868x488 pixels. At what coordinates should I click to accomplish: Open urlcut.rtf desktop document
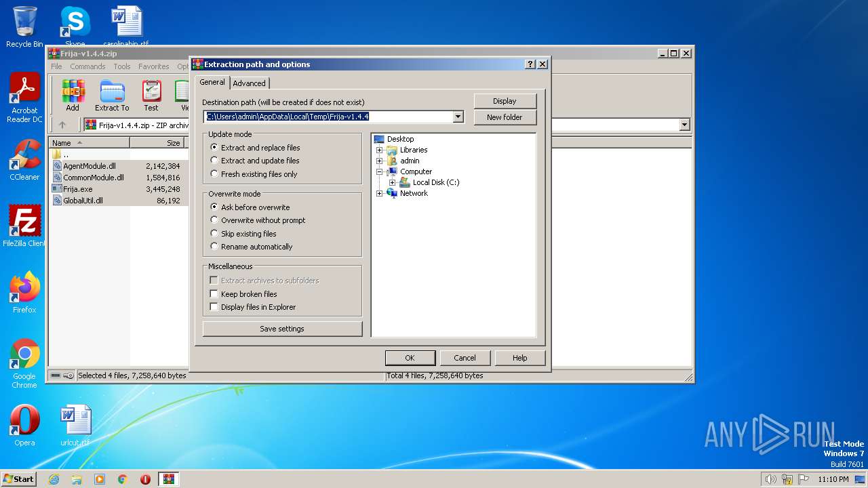tap(75, 426)
